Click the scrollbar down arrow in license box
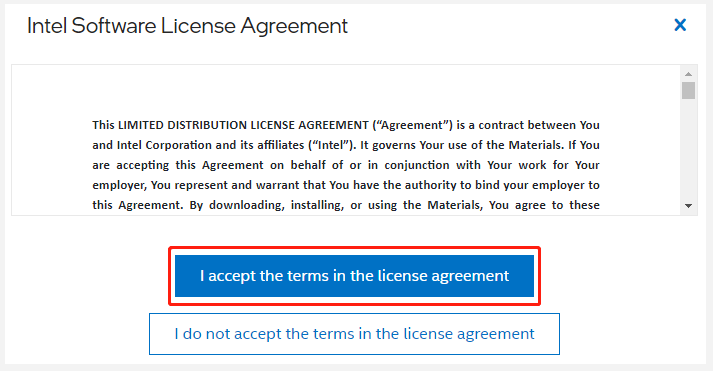 (x=688, y=206)
